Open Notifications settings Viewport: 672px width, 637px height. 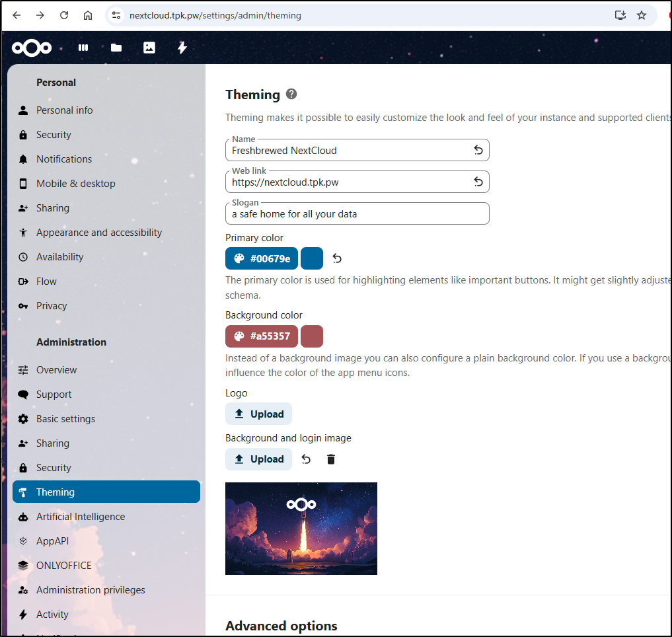(106, 159)
